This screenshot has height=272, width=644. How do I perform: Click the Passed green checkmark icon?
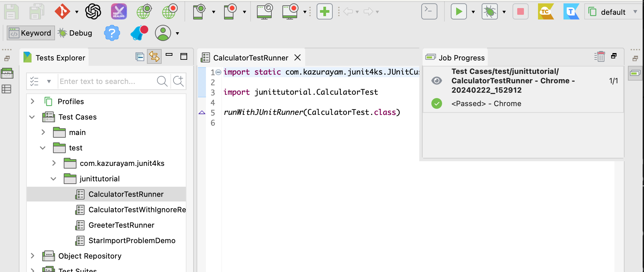point(437,103)
